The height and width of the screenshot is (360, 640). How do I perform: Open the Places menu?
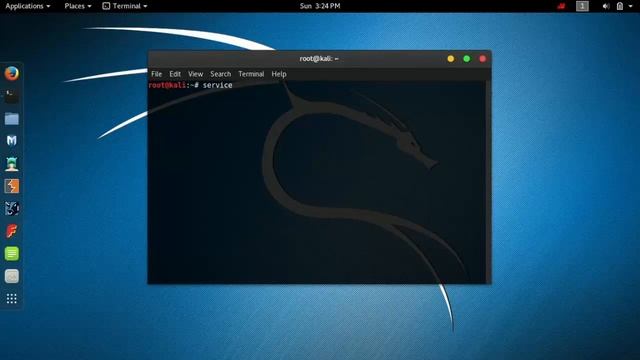tap(78, 6)
